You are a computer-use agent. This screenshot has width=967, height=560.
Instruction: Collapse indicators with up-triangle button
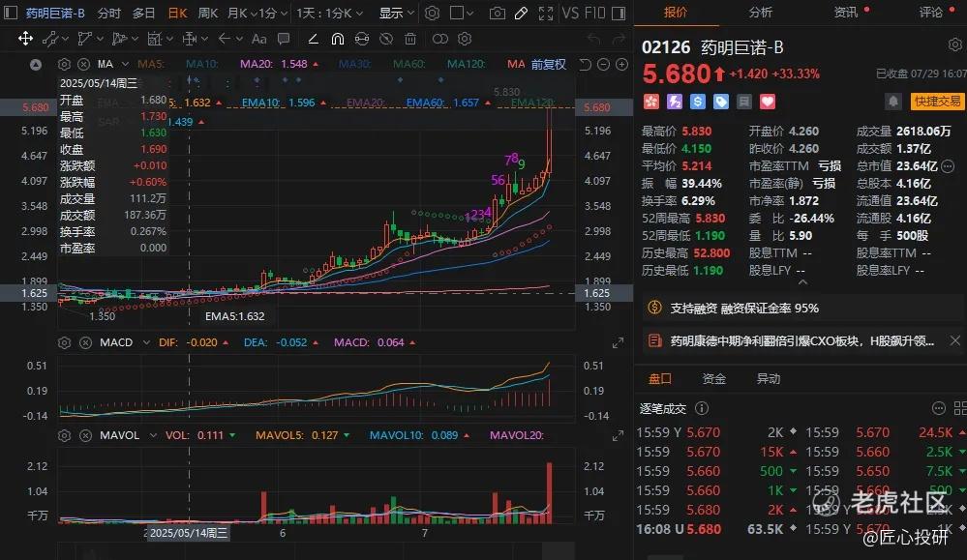[x=36, y=64]
